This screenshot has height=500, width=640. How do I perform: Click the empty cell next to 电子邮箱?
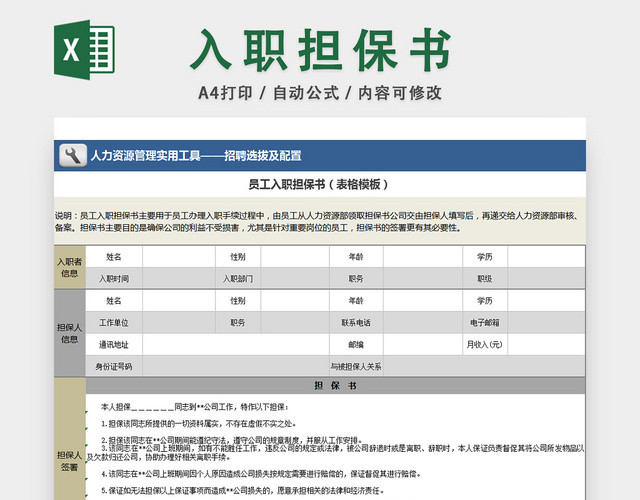tap(546, 323)
